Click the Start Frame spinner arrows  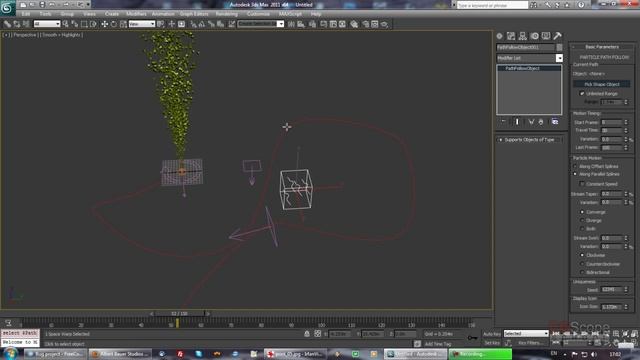(626, 122)
